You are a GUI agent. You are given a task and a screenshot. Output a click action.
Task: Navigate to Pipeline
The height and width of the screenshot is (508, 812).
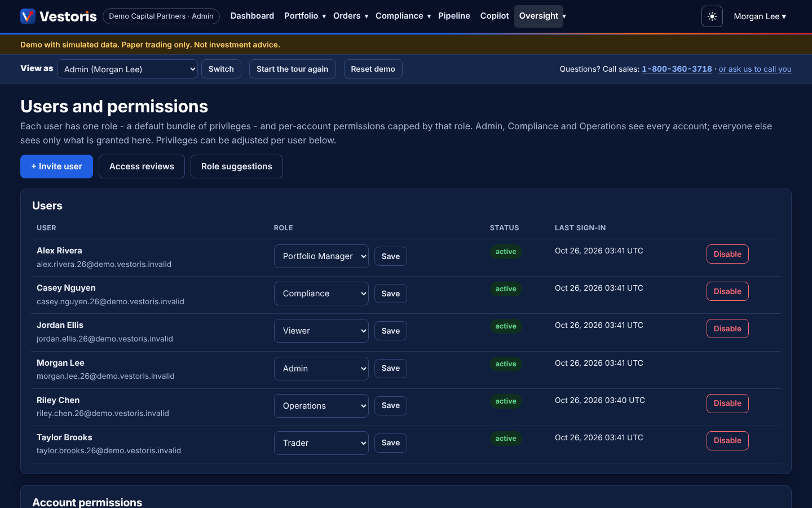click(x=454, y=16)
